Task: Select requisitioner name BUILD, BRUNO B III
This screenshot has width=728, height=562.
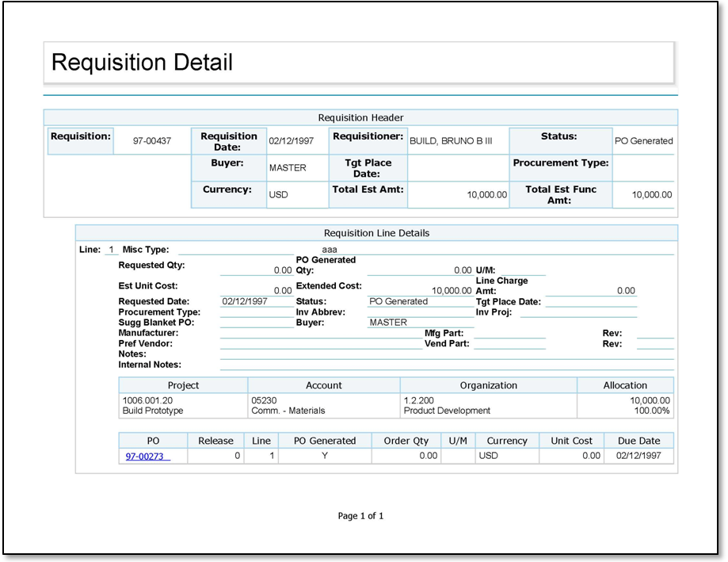Action: (x=450, y=141)
